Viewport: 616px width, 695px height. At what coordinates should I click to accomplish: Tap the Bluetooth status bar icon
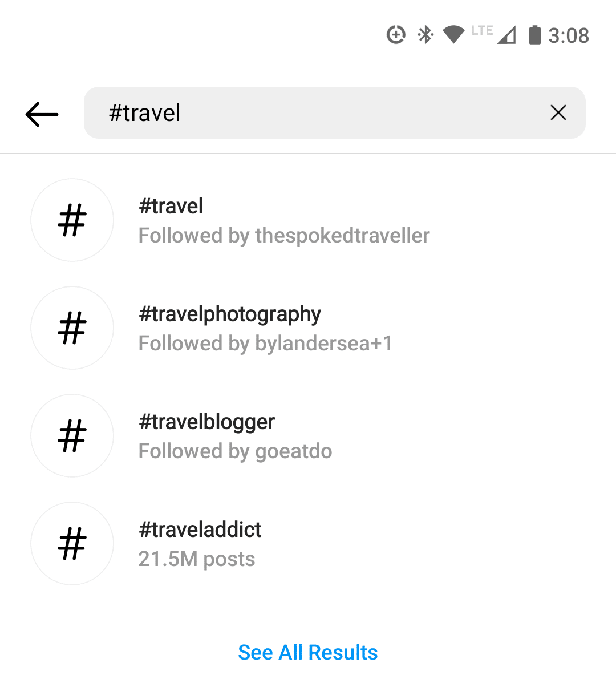[425, 35]
